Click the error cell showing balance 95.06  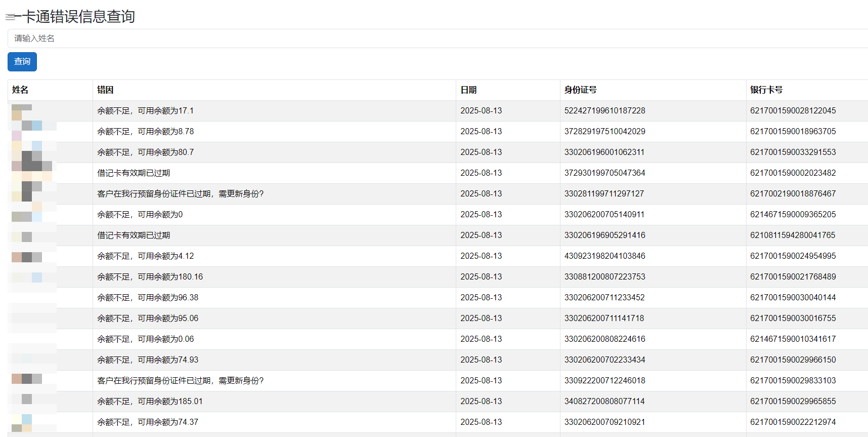[148, 319]
